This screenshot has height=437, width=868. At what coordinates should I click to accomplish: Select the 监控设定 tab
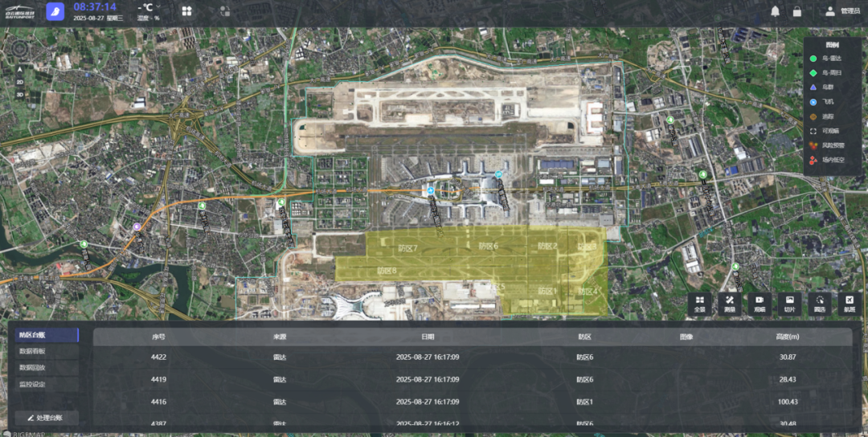[32, 384]
